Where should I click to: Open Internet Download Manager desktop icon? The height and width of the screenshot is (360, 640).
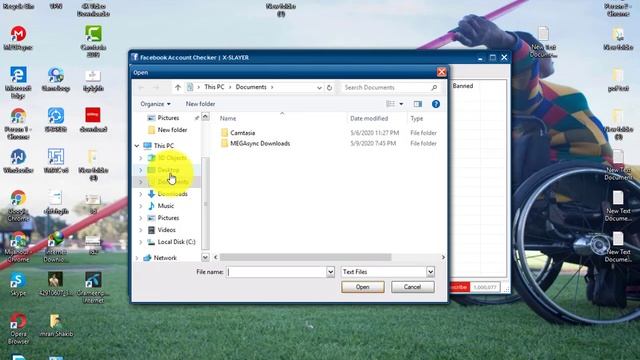pyautogui.click(x=56, y=247)
